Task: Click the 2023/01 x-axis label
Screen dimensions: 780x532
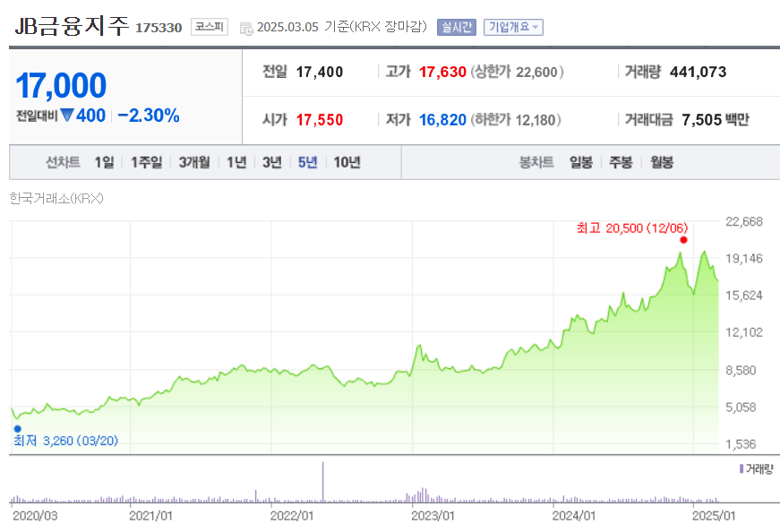Action: pyautogui.click(x=433, y=516)
